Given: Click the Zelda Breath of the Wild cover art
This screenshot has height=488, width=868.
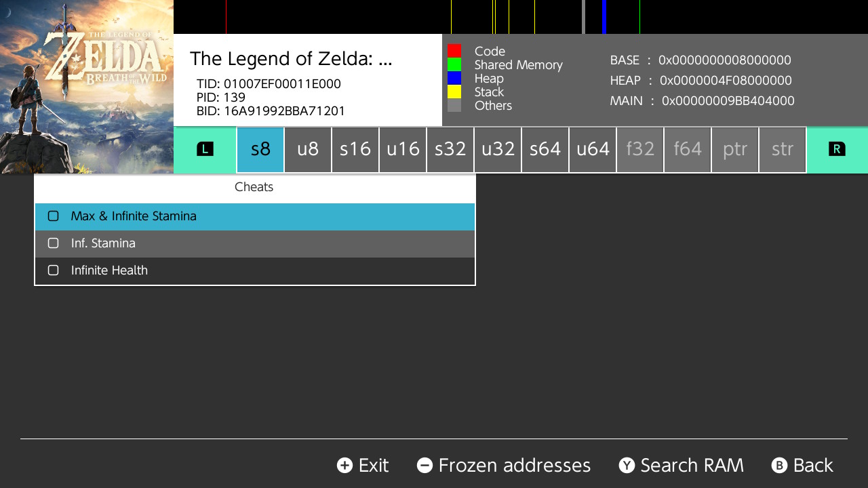Looking at the screenshot, I should tap(87, 87).
